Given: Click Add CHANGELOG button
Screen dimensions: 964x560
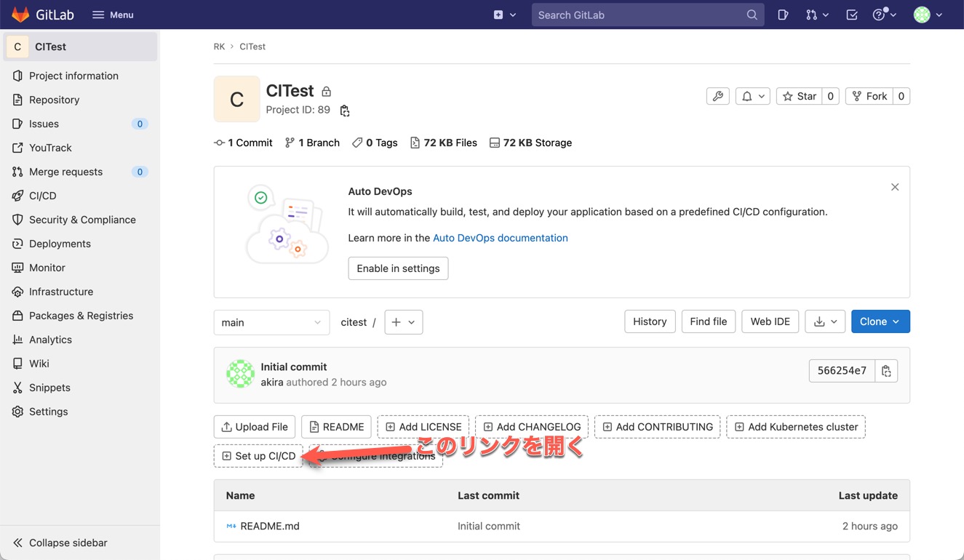Looking at the screenshot, I should [x=532, y=427].
